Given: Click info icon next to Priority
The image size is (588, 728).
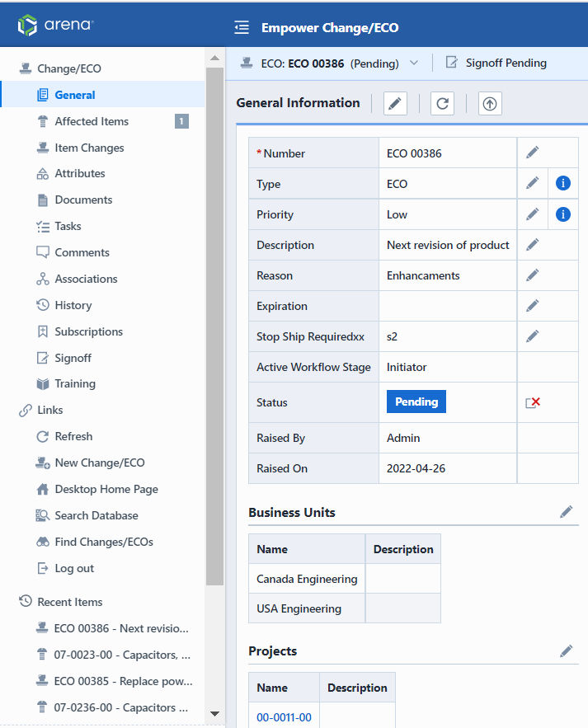Looking at the screenshot, I should click(563, 214).
